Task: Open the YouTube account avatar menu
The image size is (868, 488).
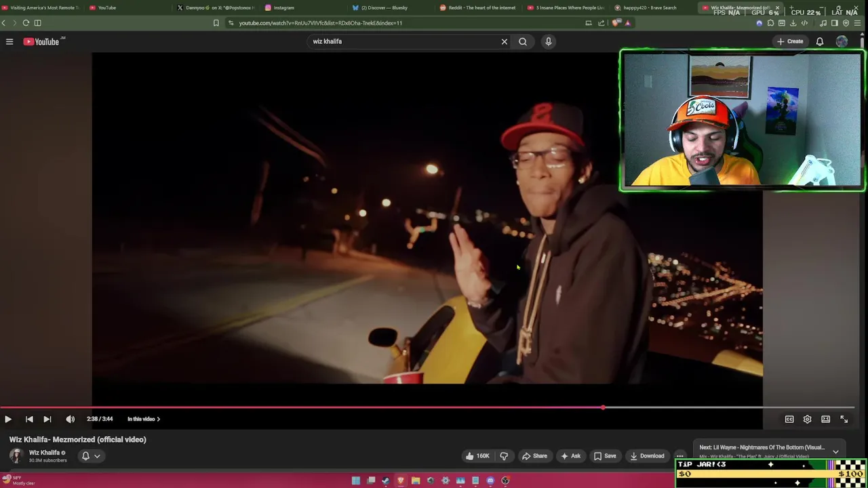Action: click(842, 41)
